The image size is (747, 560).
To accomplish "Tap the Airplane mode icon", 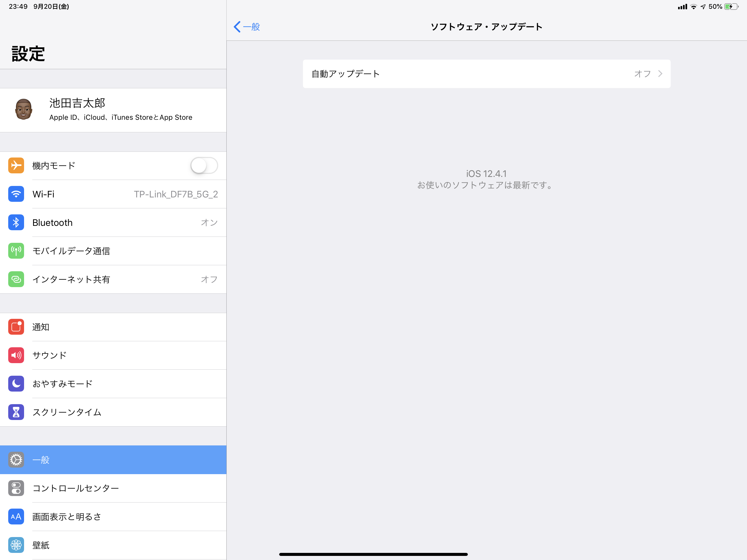I will click(16, 165).
